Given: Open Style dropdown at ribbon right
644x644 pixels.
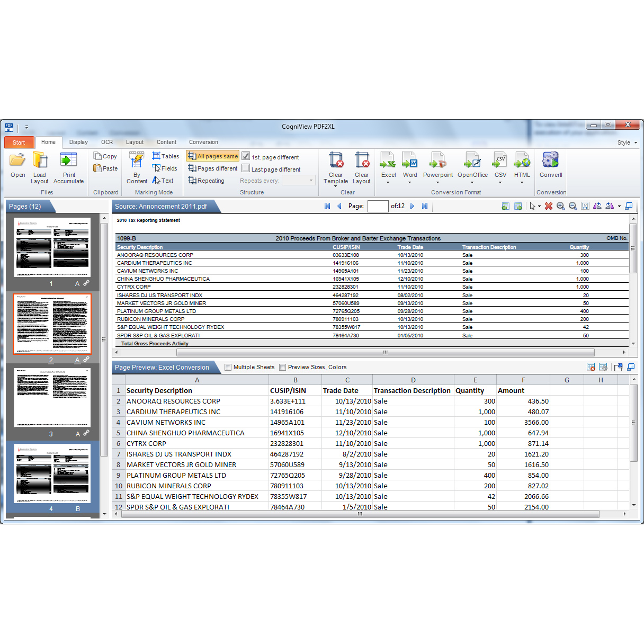Looking at the screenshot, I should click(628, 142).
